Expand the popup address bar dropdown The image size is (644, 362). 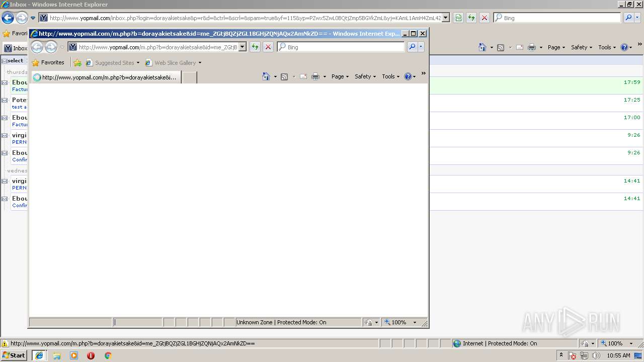tap(242, 47)
